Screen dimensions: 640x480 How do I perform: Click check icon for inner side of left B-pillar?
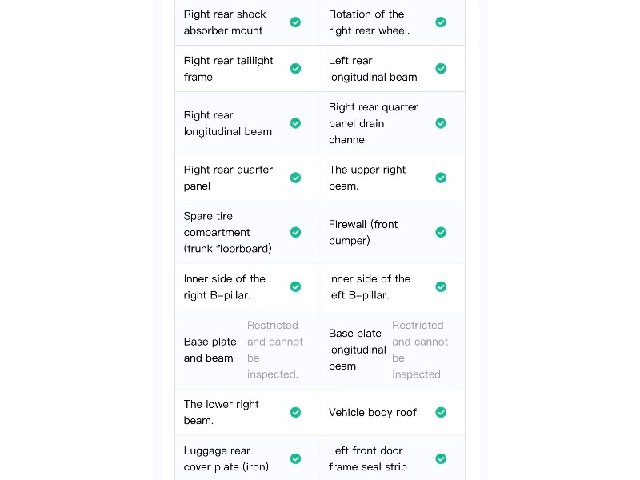tap(441, 287)
